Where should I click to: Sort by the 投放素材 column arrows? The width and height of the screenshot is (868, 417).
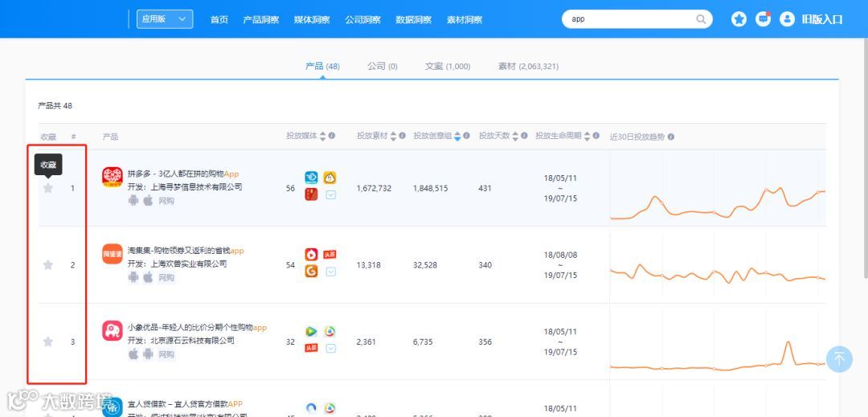393,136
